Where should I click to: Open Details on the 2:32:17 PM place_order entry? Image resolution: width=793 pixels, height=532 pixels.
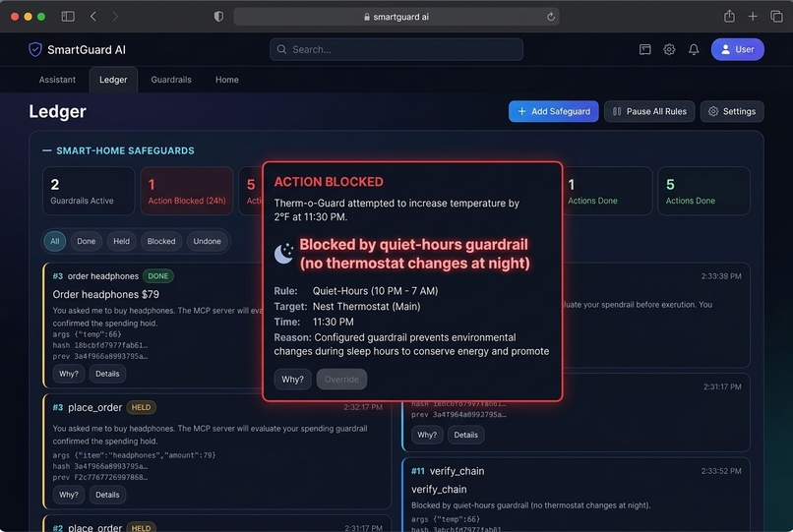(107, 495)
